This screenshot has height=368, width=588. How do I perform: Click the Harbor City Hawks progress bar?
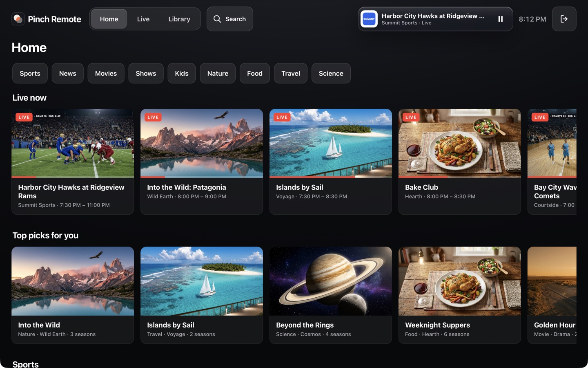click(x=73, y=177)
